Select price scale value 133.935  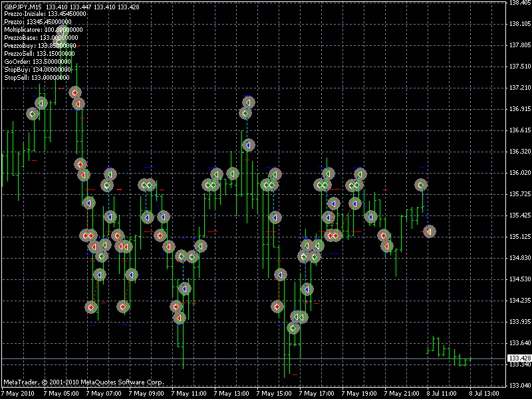click(519, 322)
